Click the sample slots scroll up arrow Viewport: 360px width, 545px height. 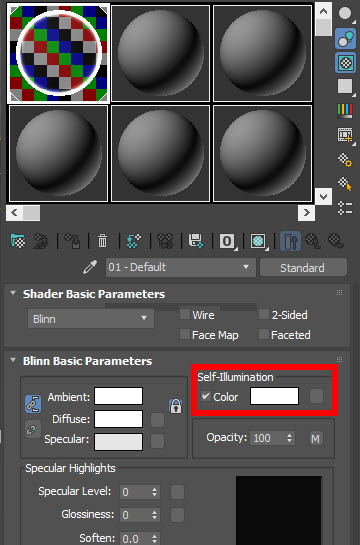tap(323, 11)
